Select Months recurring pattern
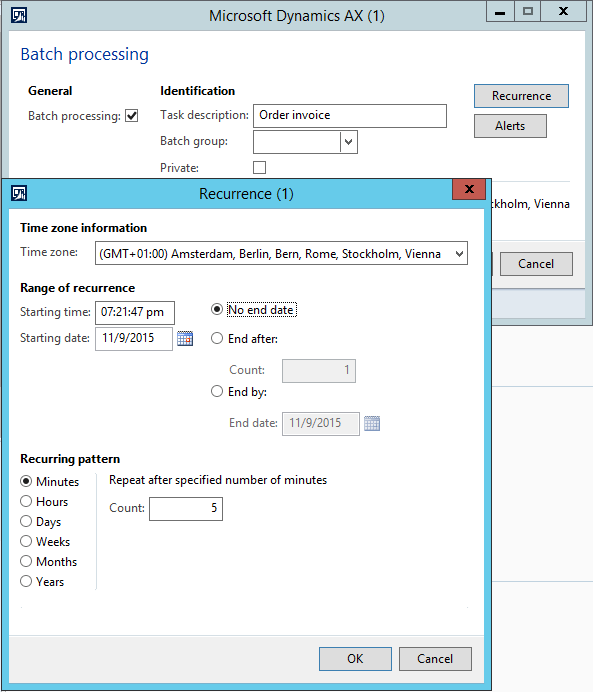This screenshot has width=593, height=692. (26, 561)
